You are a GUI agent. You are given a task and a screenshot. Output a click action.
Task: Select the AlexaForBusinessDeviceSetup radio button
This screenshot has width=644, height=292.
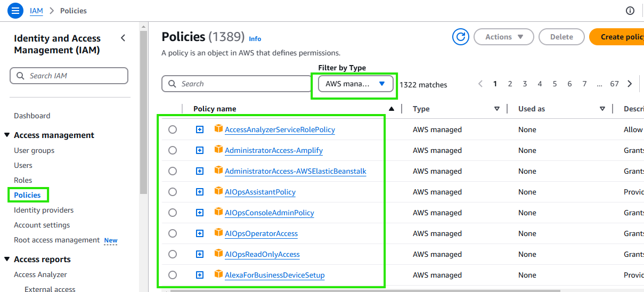173,275
